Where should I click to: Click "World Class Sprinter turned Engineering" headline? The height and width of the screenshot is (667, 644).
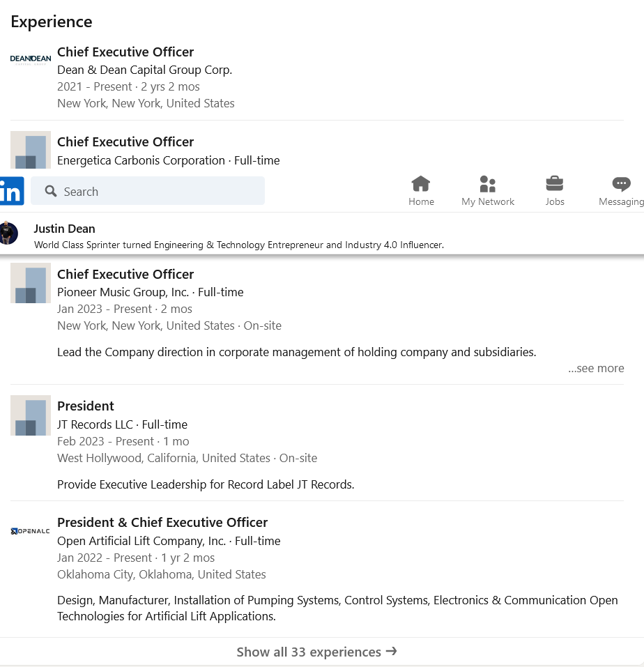[239, 245]
